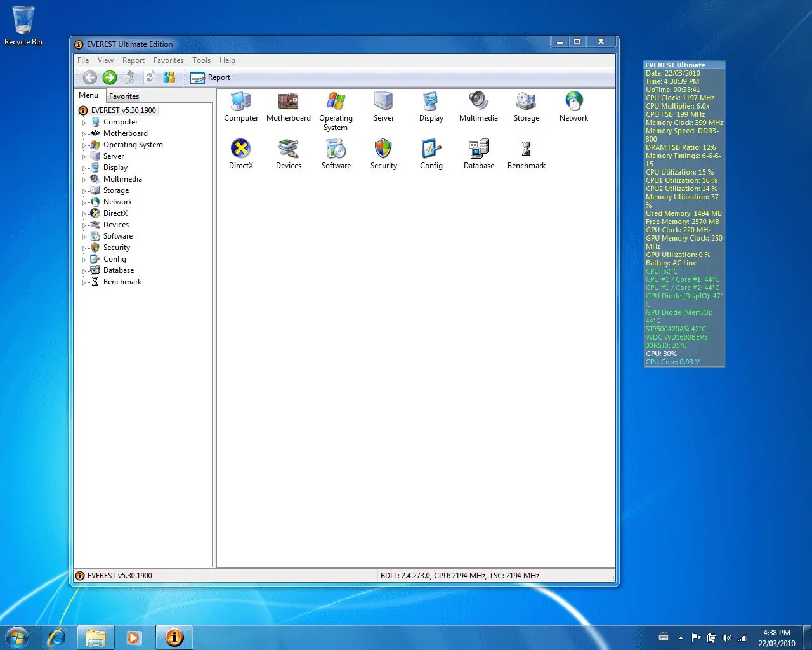Click the taskbar clock showing 4:38 PM
Image resolution: width=812 pixels, height=650 pixels.
point(776,638)
